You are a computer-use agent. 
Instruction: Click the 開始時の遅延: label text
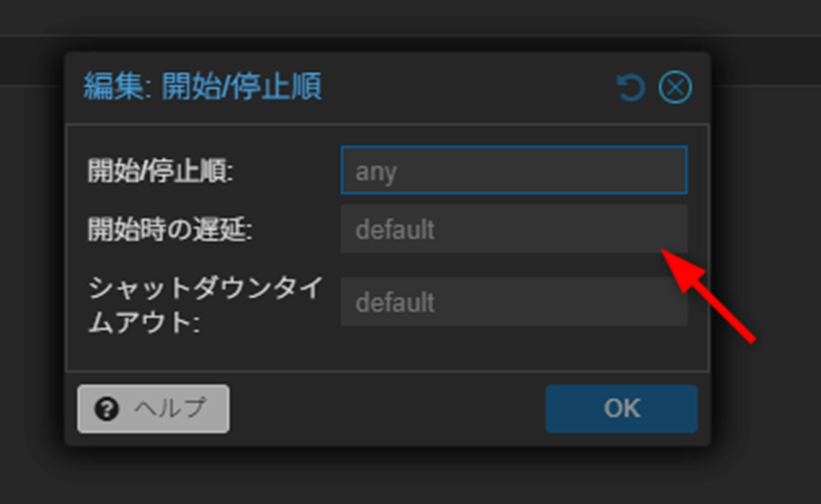(x=170, y=230)
